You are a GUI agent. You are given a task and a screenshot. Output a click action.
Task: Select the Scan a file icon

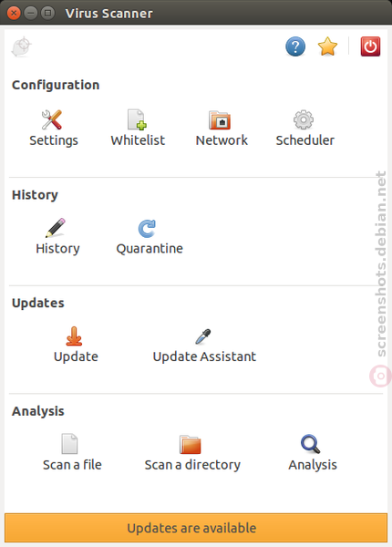tap(69, 444)
